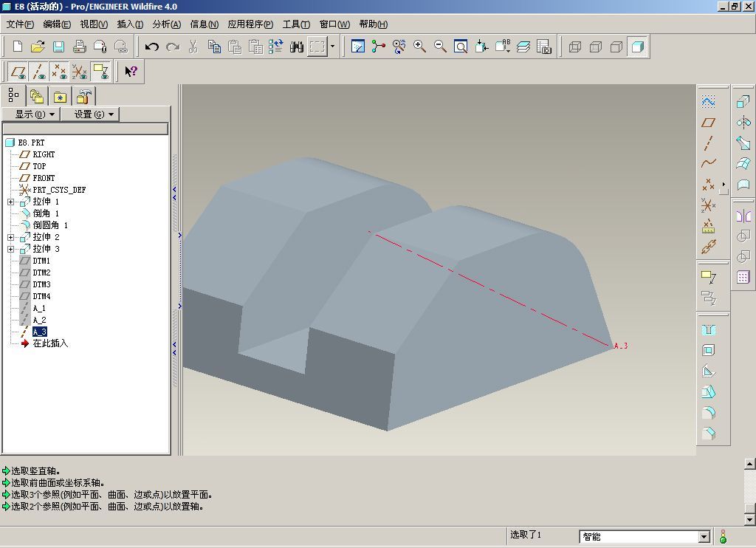Viewport: 756px width, 548px height.
Task: Zoom out using the magnifier minus icon
Action: tap(440, 47)
